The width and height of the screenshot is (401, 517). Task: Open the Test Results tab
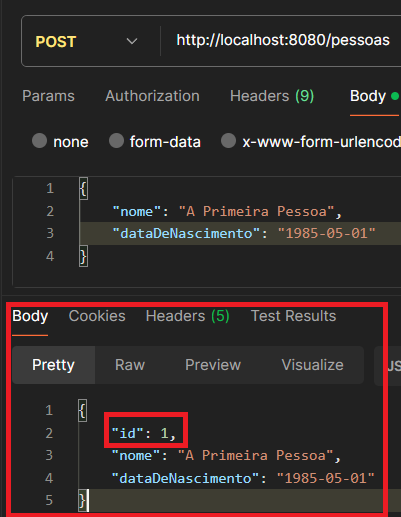click(293, 316)
